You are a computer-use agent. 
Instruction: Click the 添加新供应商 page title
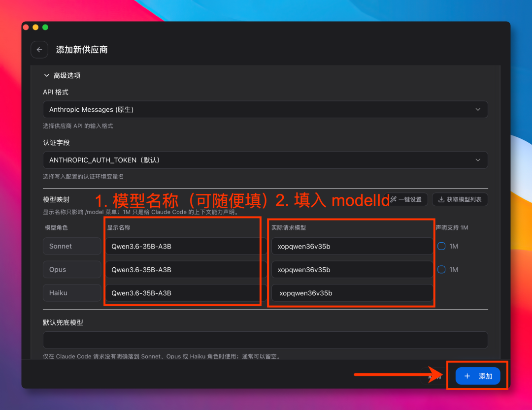tap(82, 50)
